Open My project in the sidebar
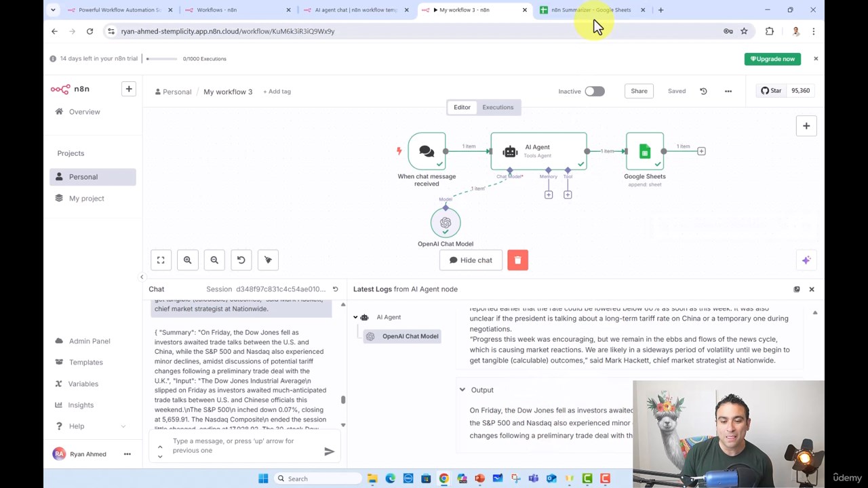Screen dimensions: 868x488 [93, 199]
